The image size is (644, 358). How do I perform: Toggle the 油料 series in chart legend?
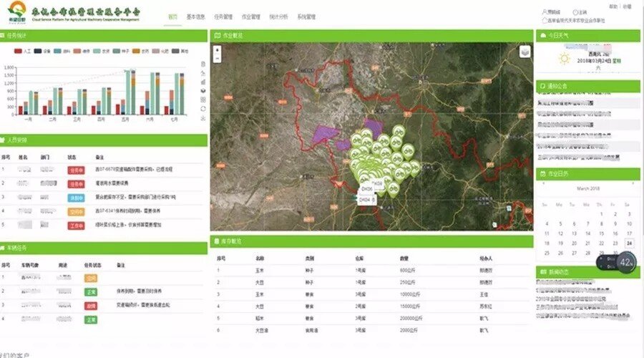pyautogui.click(x=62, y=51)
